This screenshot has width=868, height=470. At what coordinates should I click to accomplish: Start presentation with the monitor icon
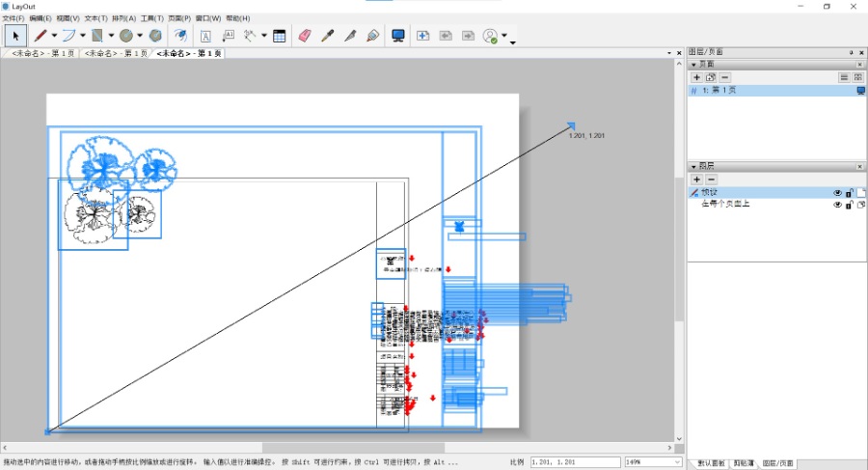pos(398,36)
